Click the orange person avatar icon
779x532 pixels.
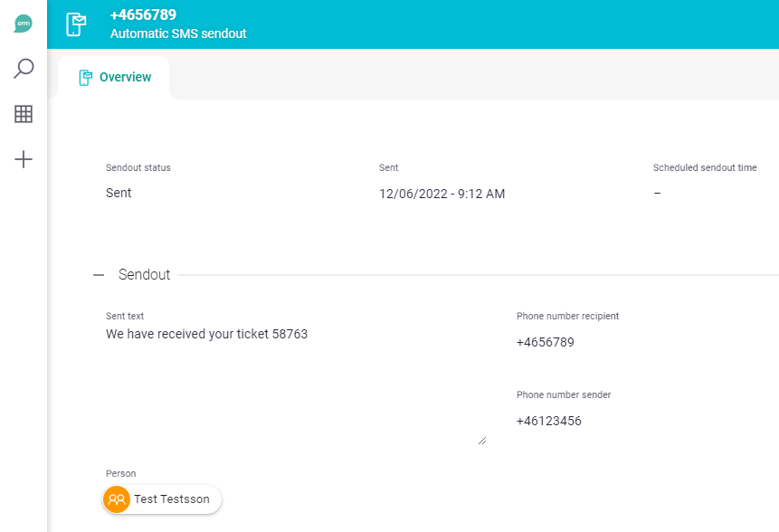(117, 499)
